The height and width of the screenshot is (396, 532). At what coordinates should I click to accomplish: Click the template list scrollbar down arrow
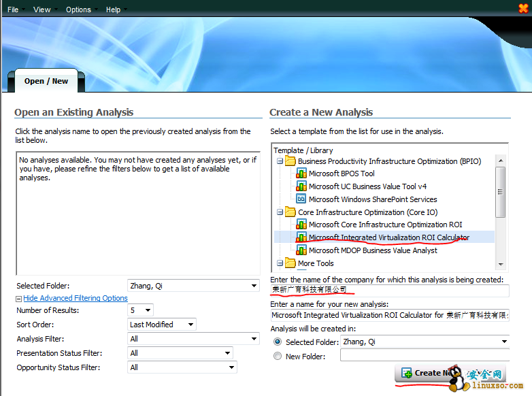coord(501,265)
